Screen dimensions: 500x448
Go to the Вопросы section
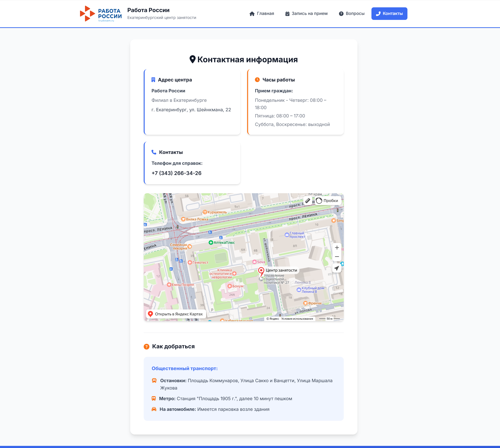coord(352,13)
